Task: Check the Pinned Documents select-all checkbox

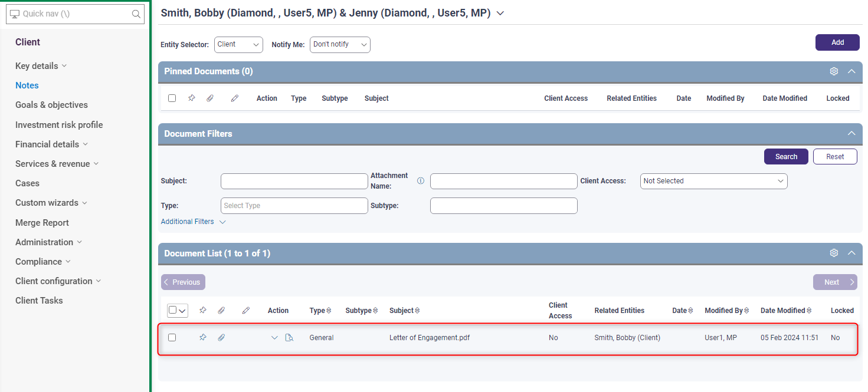Action: (x=172, y=98)
